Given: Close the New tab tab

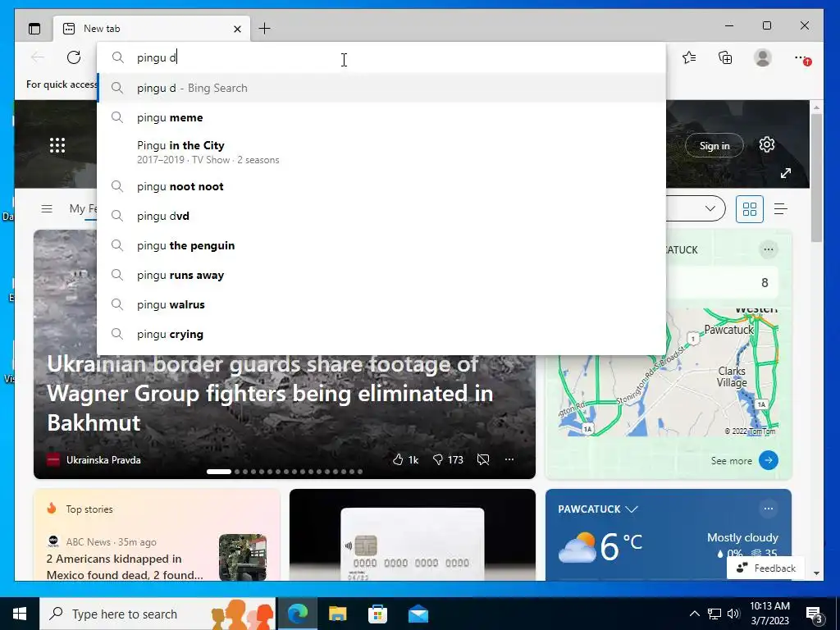Looking at the screenshot, I should (237, 29).
